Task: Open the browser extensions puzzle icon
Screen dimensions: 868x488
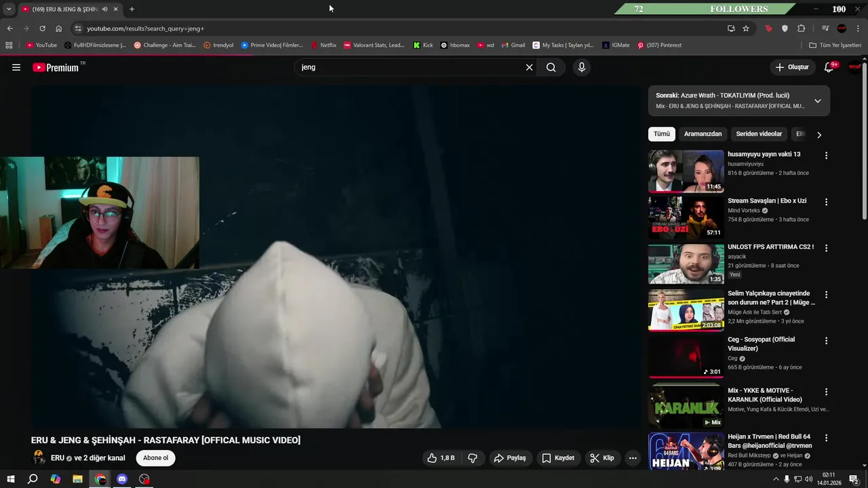Action: (x=802, y=28)
